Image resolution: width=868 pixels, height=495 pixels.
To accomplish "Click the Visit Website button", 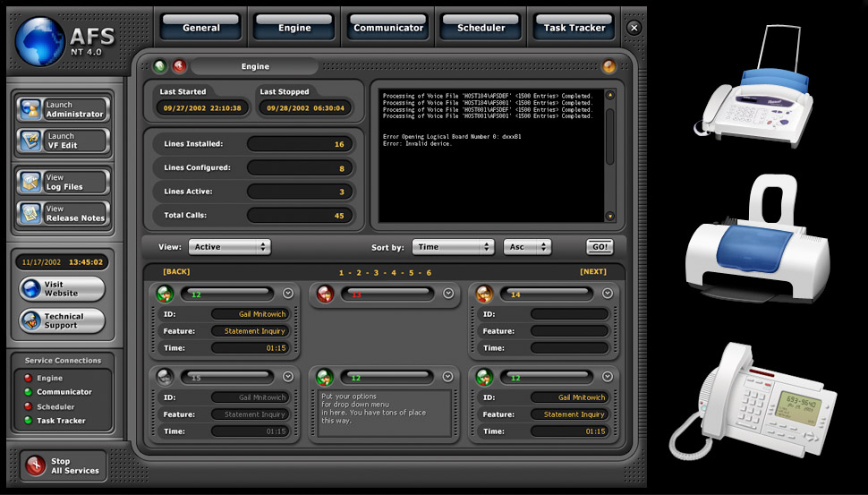I will pos(62,288).
